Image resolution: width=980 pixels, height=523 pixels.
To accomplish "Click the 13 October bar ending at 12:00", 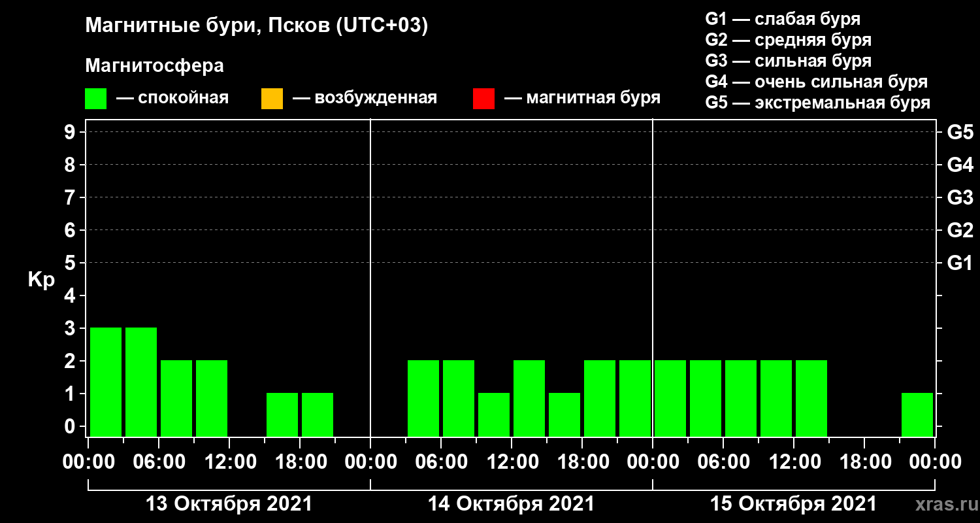I will tap(212, 398).
